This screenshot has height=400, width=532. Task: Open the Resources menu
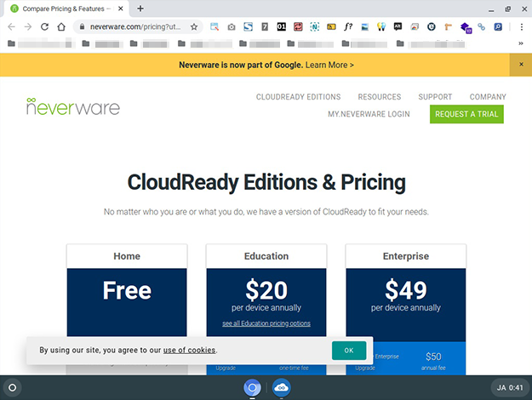coord(380,97)
